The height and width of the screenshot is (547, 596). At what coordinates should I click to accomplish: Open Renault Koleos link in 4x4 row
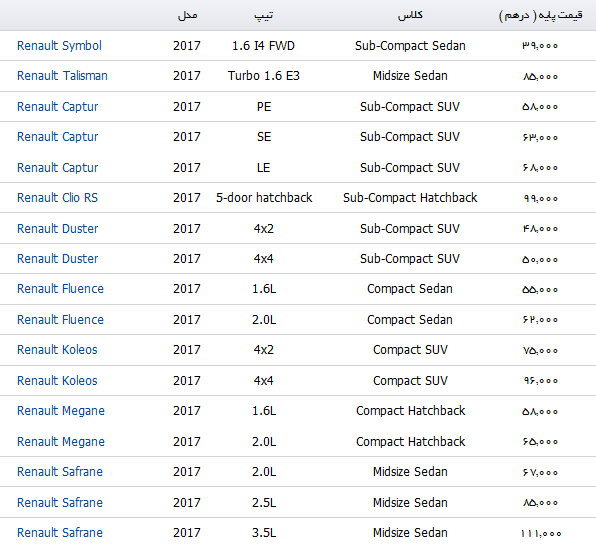(x=57, y=381)
